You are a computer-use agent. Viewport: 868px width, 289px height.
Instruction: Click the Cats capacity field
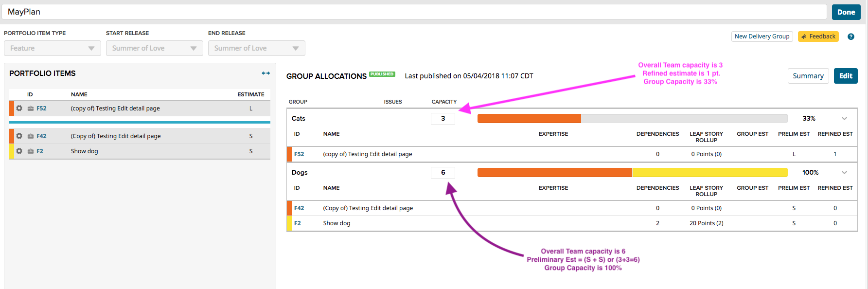[443, 119]
